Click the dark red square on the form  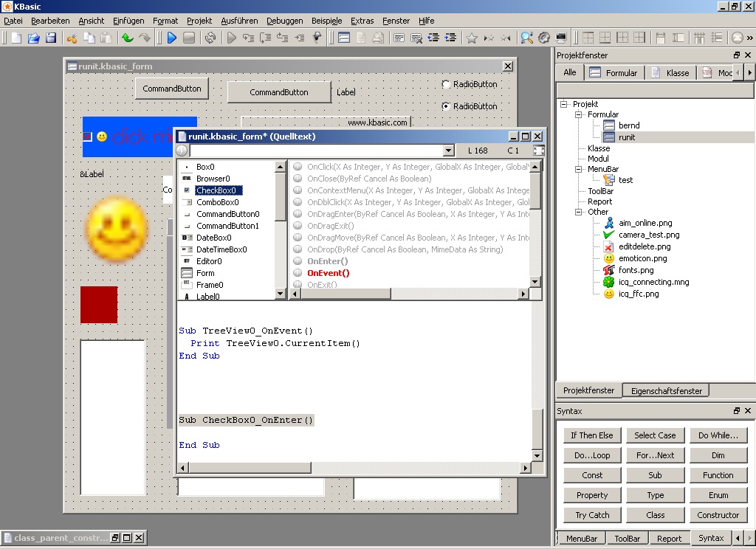point(99,305)
